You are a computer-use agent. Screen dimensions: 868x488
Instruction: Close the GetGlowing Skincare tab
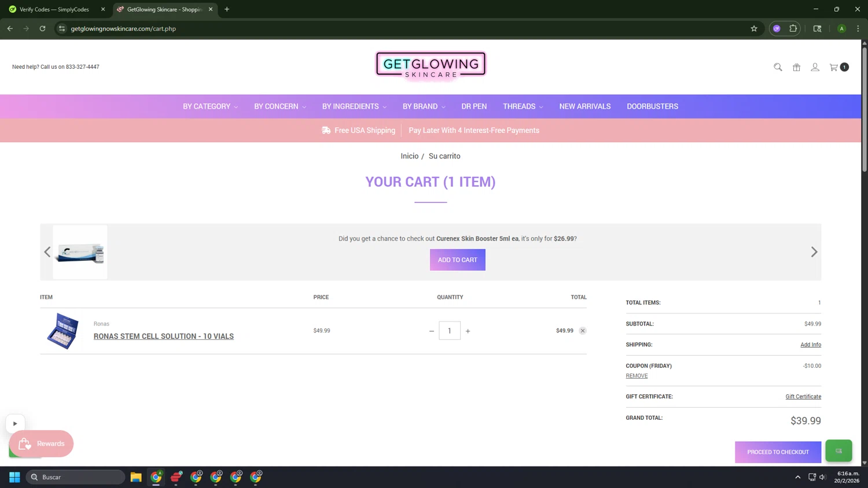click(211, 9)
